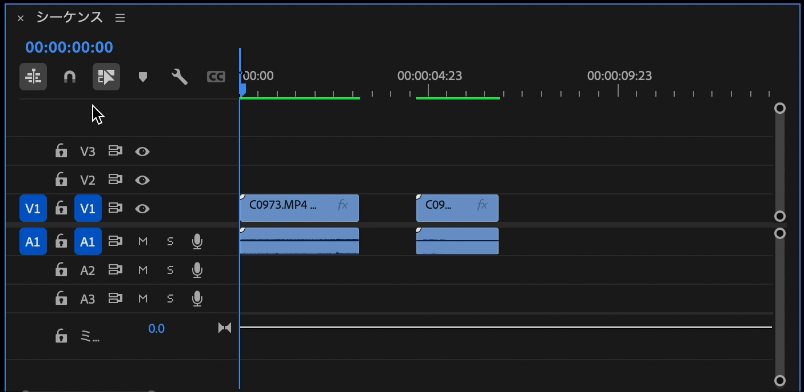Toggle lock on track A3
The height and width of the screenshot is (392, 804).
(x=61, y=298)
